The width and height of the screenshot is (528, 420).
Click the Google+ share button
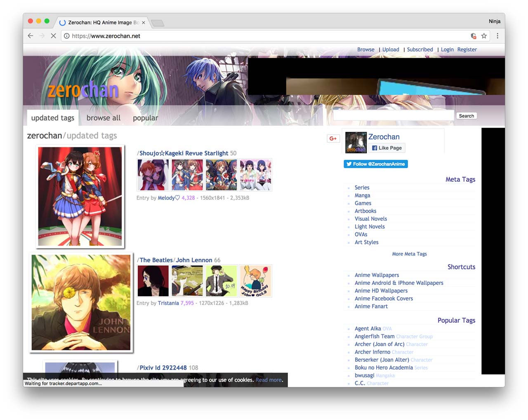point(333,138)
